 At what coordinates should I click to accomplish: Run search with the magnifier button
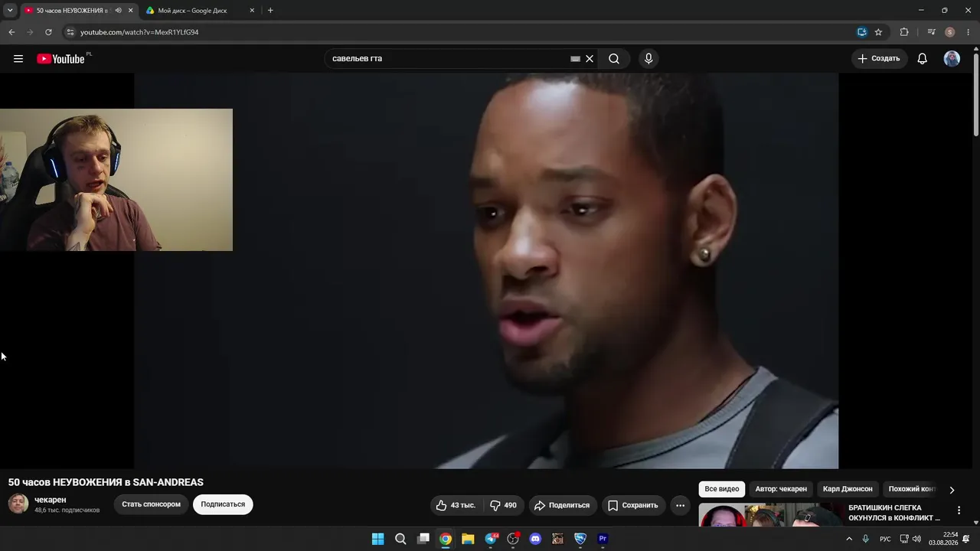pyautogui.click(x=614, y=59)
